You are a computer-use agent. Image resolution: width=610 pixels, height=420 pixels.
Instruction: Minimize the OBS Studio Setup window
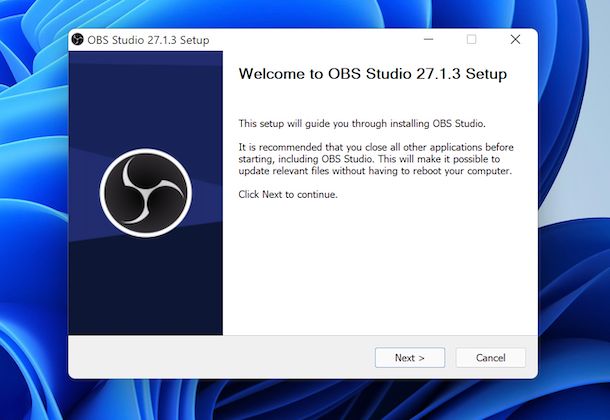pos(428,39)
